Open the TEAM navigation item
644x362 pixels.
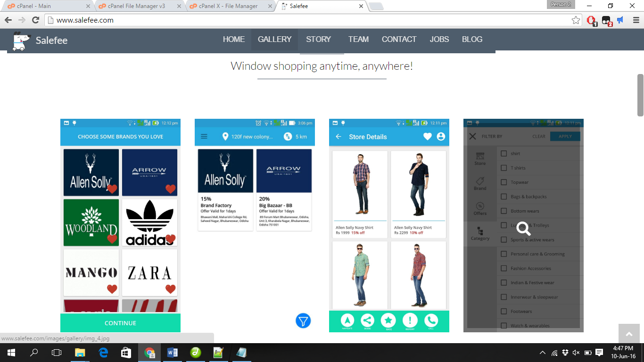358,39
